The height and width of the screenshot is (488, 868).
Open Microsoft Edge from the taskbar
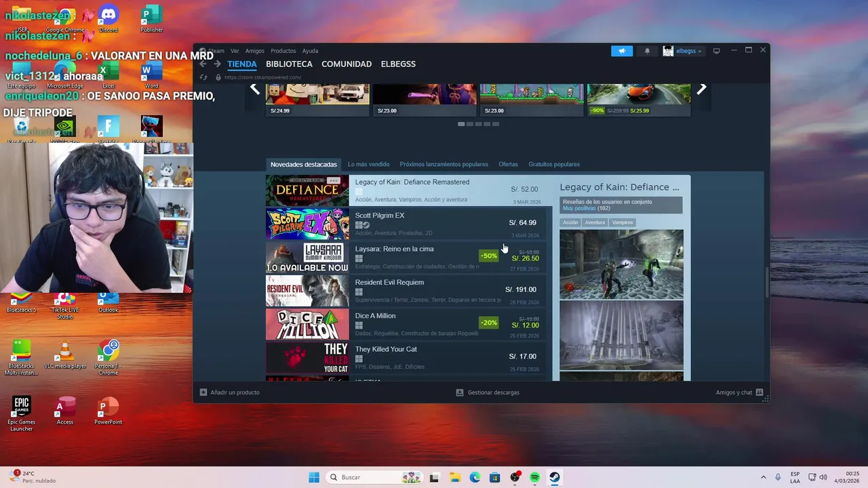tap(475, 477)
